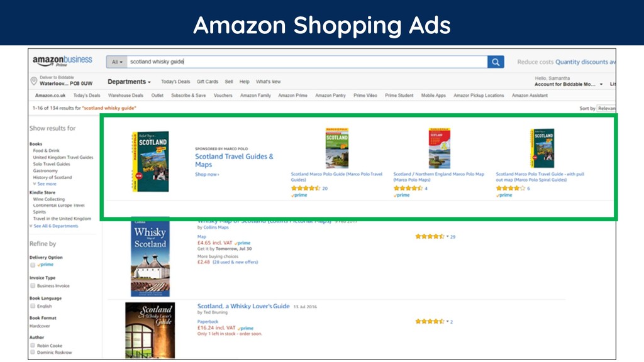This screenshot has height=362, width=644.
Task: Tick the Robin Cooke author checkbox
Action: pyautogui.click(x=33, y=346)
